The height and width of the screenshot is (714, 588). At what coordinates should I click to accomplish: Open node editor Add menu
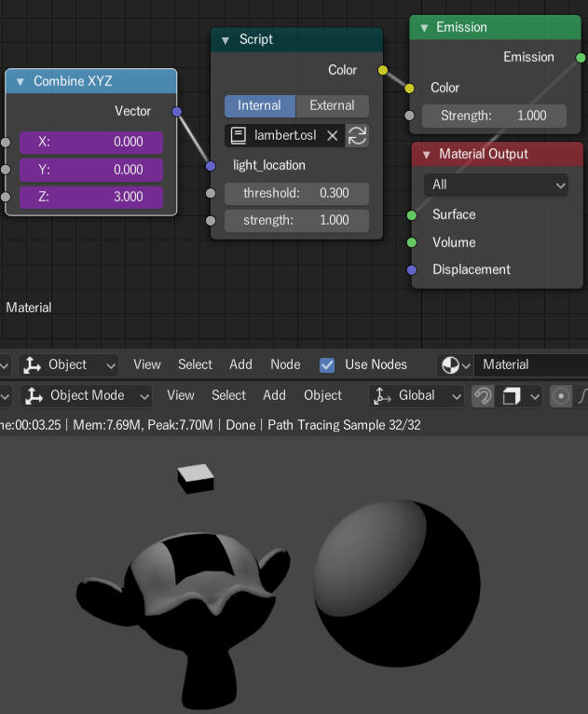[240, 364]
